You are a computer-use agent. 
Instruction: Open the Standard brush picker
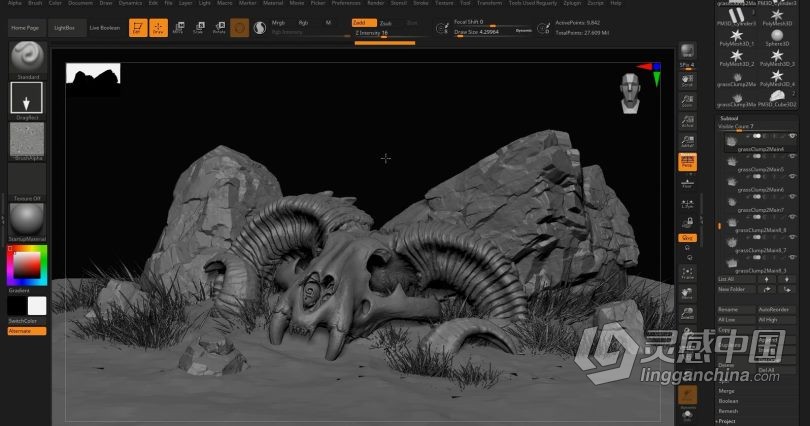click(27, 58)
